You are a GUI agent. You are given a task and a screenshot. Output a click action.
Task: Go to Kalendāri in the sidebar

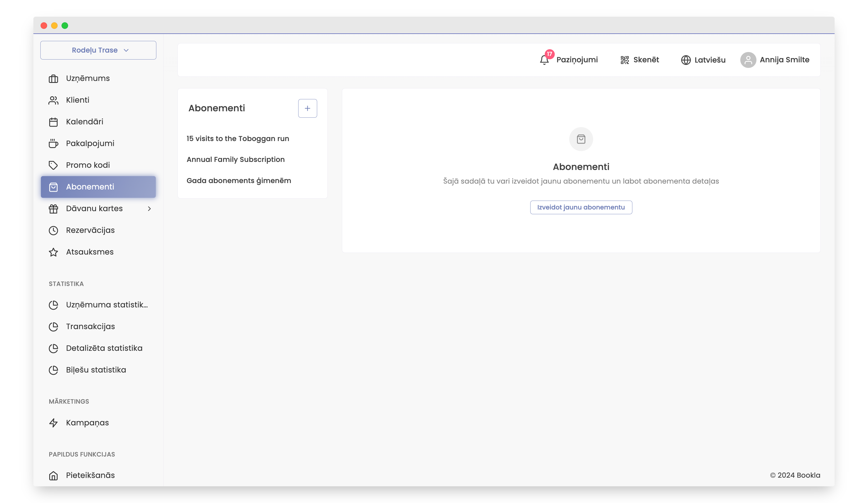tap(84, 122)
